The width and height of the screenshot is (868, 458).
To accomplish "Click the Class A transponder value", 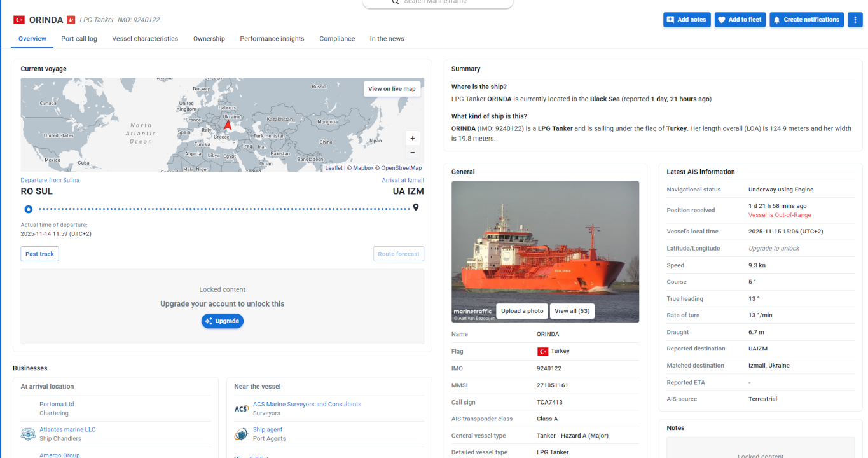I will coord(547,419).
